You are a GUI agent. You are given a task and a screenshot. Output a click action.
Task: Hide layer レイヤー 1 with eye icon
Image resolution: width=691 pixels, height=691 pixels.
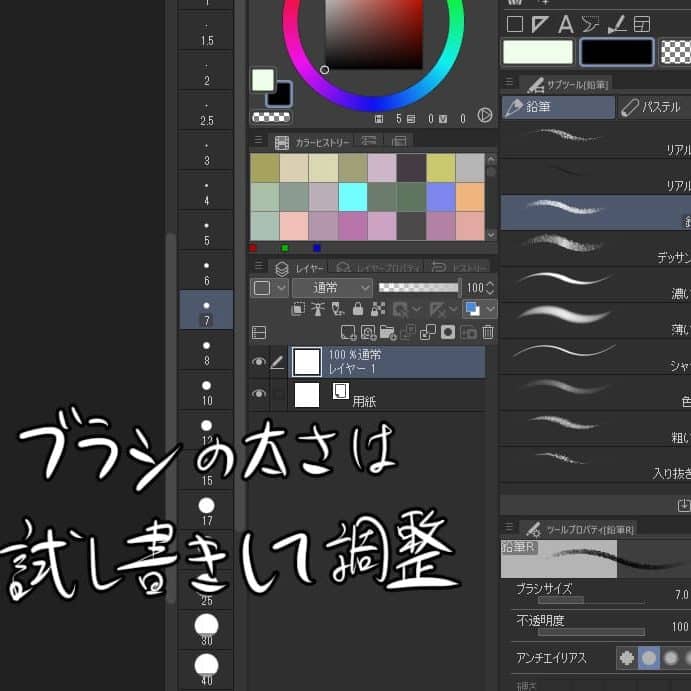pyautogui.click(x=259, y=362)
